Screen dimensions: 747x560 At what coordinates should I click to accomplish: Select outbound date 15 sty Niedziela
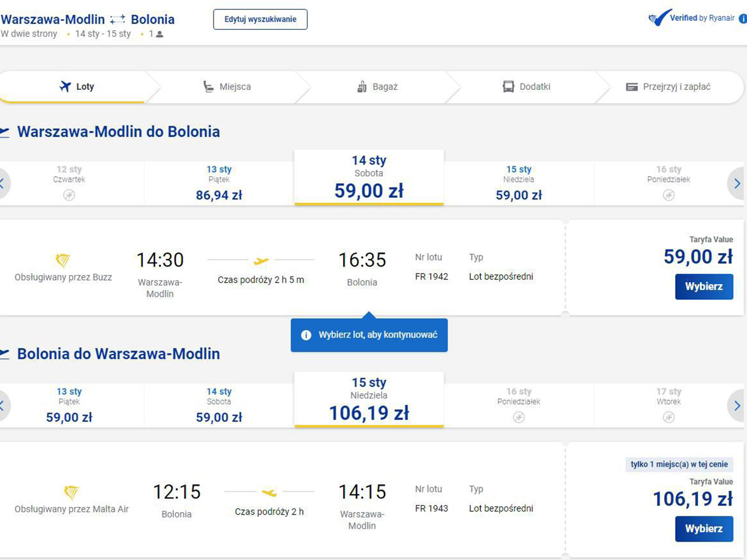(519, 183)
